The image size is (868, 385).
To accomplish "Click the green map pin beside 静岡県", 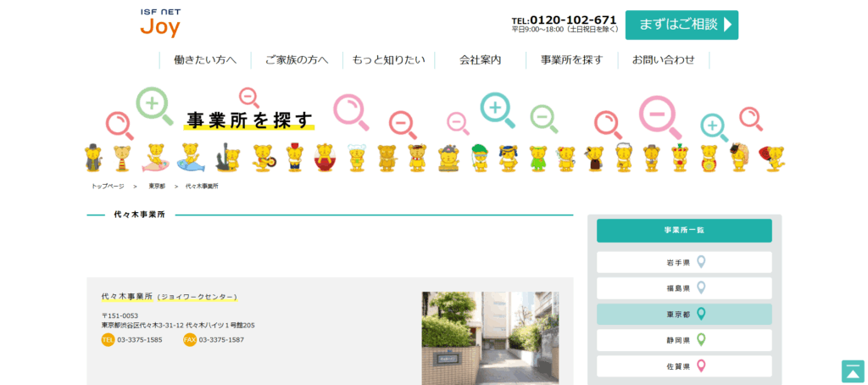I will [701, 339].
